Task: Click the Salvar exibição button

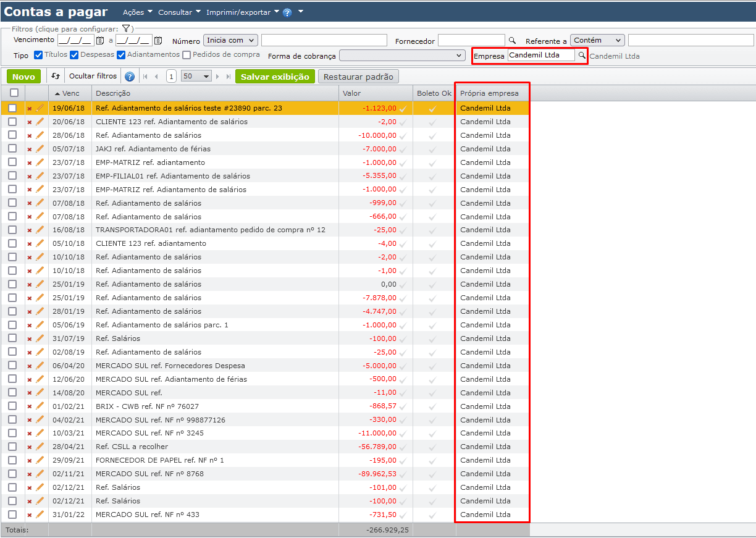Action: pos(275,77)
